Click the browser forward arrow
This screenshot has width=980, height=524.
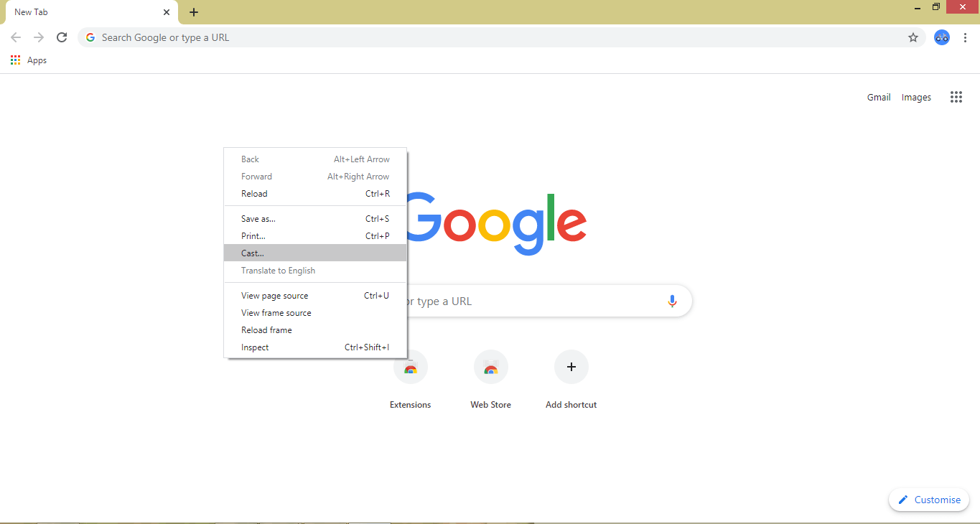[39, 37]
